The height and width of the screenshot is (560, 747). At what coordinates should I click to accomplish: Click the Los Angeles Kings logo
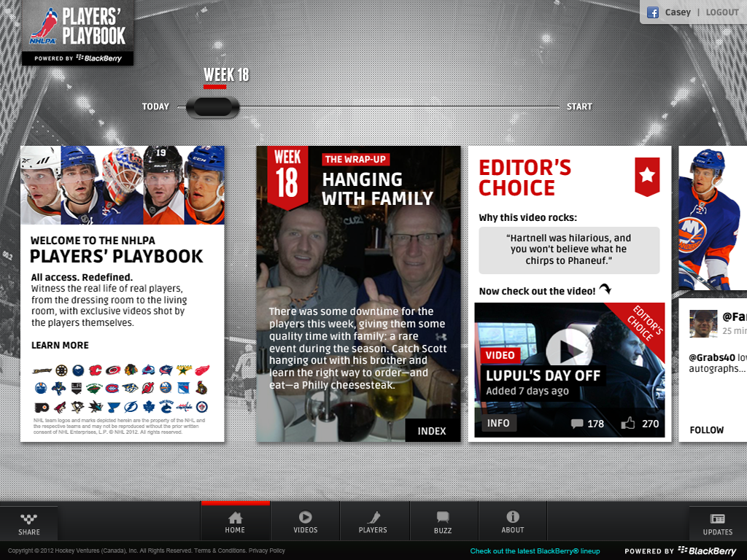pos(76,389)
